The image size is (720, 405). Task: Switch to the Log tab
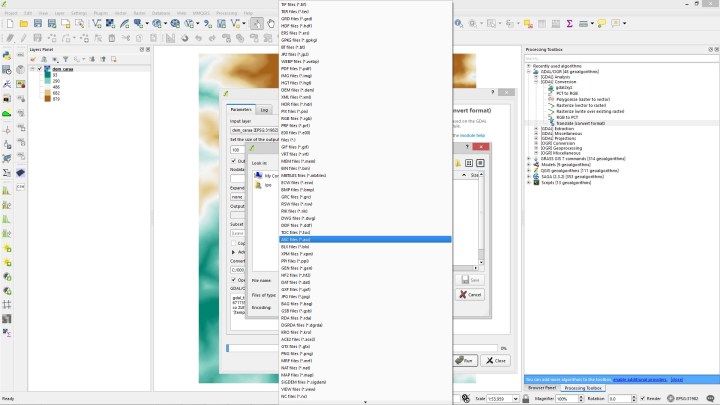tap(264, 110)
